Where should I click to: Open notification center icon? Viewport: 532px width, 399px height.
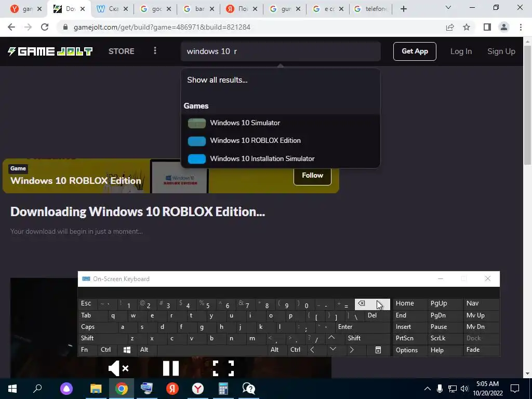tap(515, 389)
